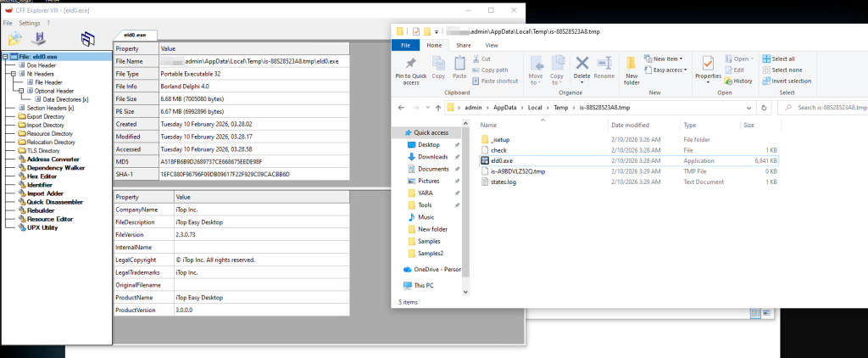Open CFF Explorer Settings menu
The image size is (868, 358).
30,23
